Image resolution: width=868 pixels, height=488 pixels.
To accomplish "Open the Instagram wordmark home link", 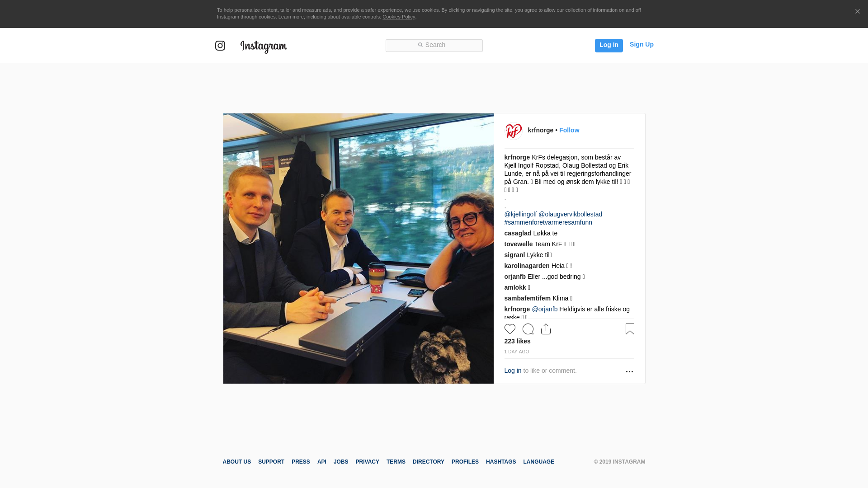I will coord(264,47).
